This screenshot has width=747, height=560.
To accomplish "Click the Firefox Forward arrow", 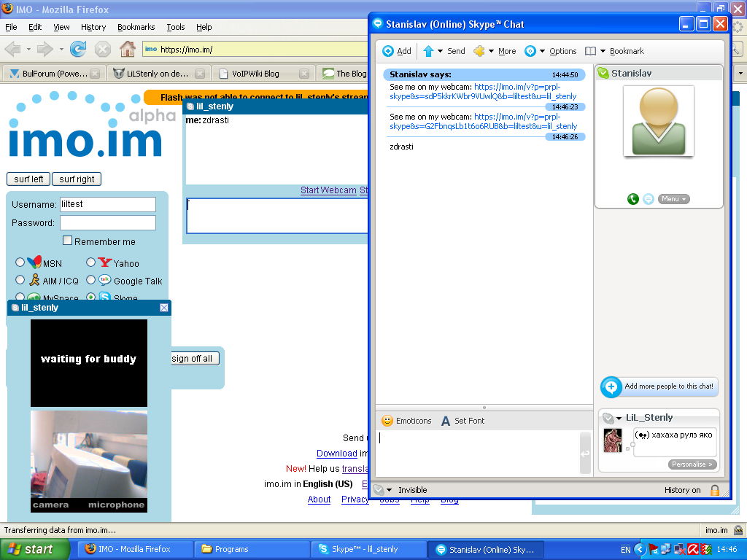I will tap(44, 49).
